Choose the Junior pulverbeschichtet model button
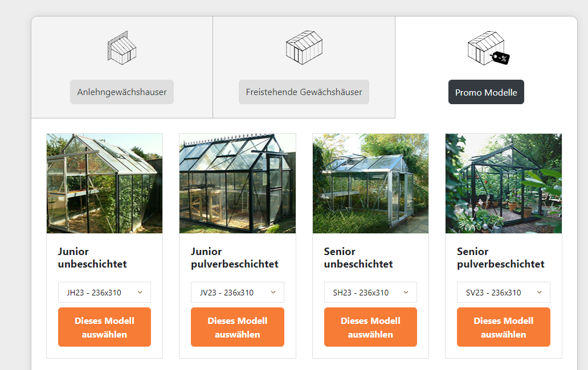Viewport: 588px width, 370px height. coord(238,327)
